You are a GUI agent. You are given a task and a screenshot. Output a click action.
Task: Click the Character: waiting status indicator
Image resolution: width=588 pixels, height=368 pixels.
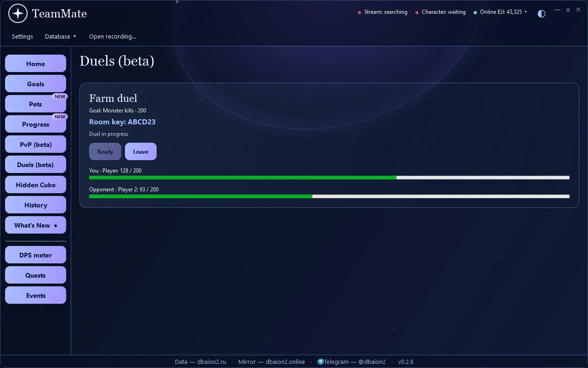click(441, 12)
